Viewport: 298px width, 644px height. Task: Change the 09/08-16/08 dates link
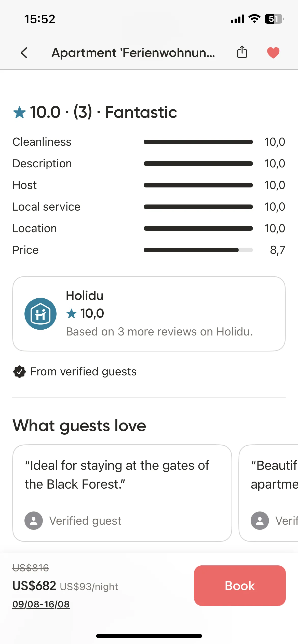pos(41,604)
